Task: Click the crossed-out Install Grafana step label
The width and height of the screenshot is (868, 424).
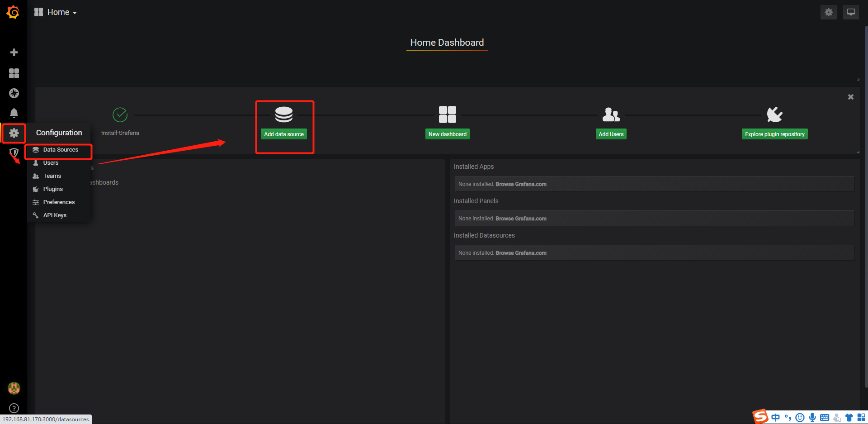Action: click(x=120, y=133)
